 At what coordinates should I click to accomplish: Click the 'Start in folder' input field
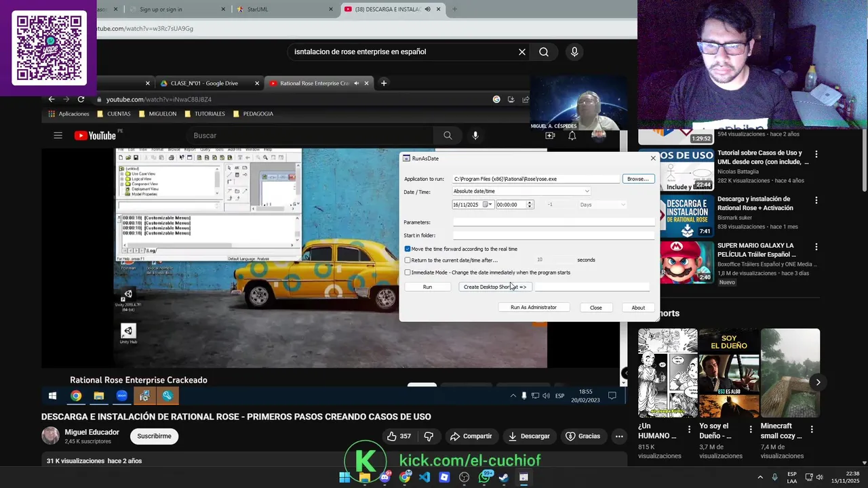(x=553, y=235)
